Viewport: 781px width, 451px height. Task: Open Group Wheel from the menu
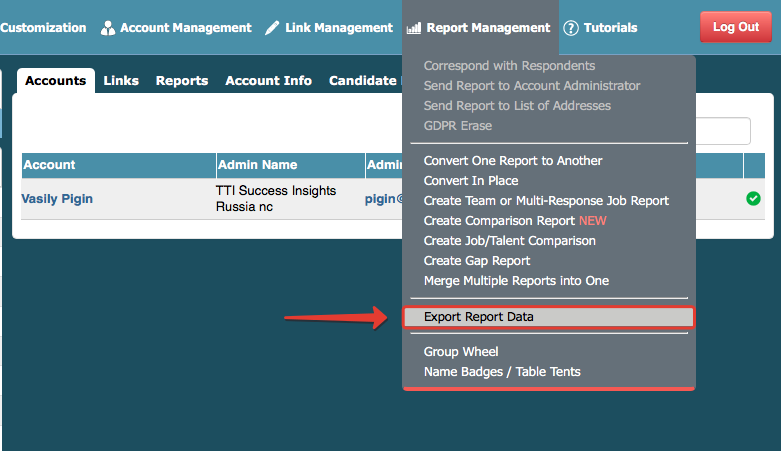[x=461, y=352]
